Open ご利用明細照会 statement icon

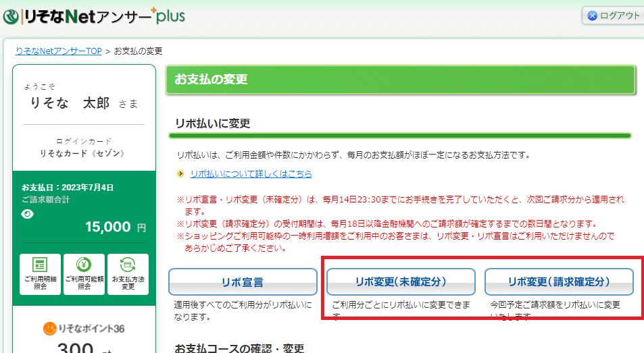(x=40, y=274)
